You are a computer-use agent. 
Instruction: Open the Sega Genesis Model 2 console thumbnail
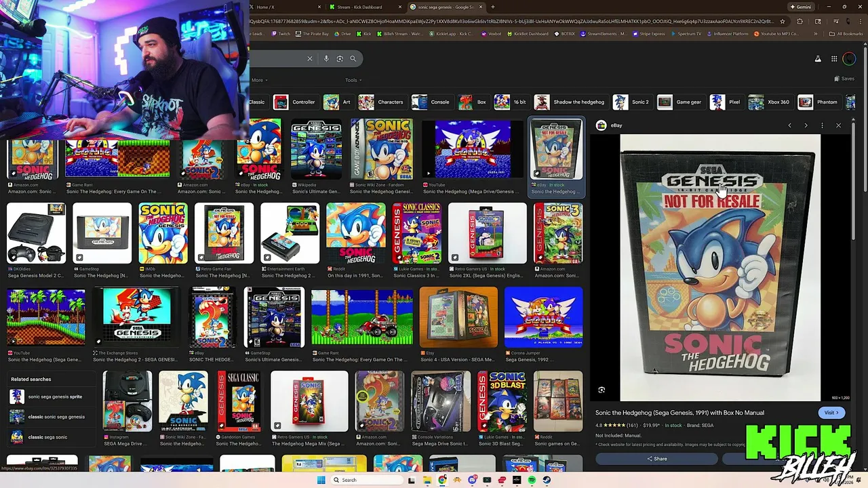(x=36, y=233)
